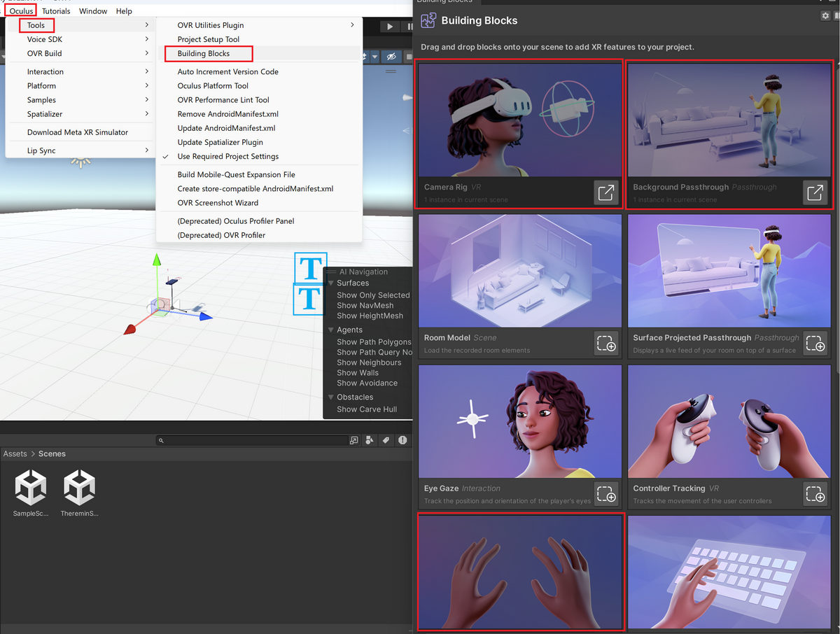This screenshot has width=840, height=634.
Task: Click Search by Type icon in Project panel
Action: point(371,440)
